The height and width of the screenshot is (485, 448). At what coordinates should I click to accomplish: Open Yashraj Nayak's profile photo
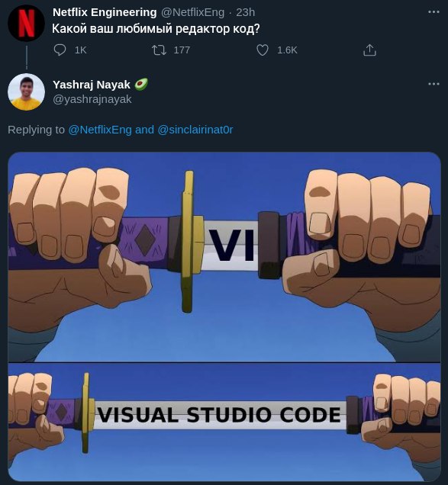point(26,92)
